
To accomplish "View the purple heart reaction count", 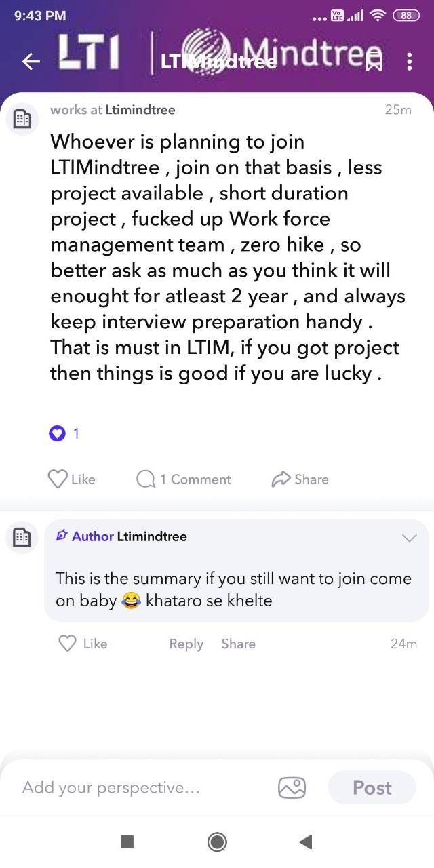I will 58,433.
